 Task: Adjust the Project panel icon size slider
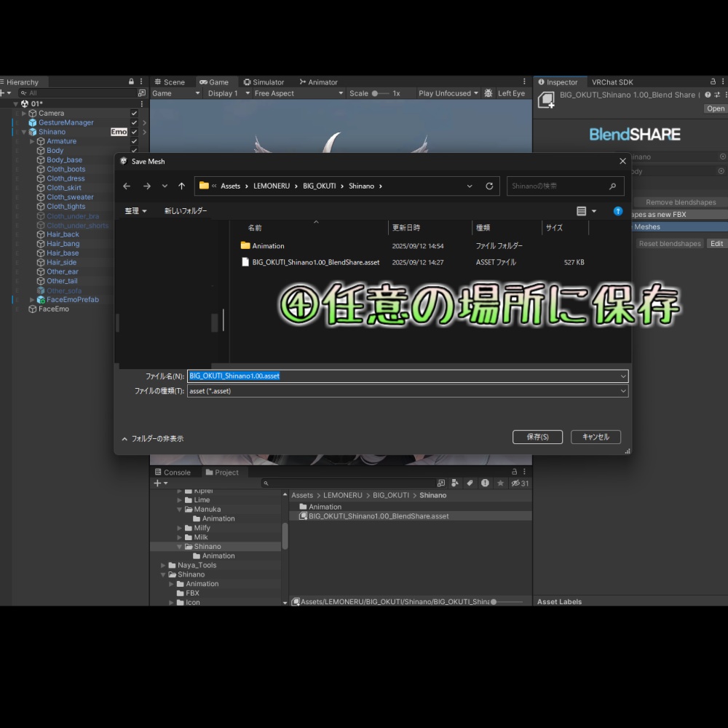point(507,602)
